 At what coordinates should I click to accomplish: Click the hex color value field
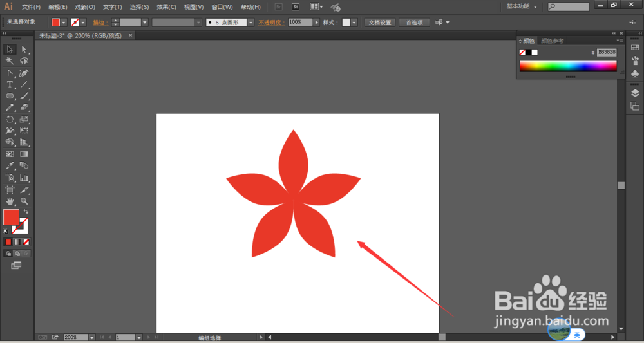607,52
